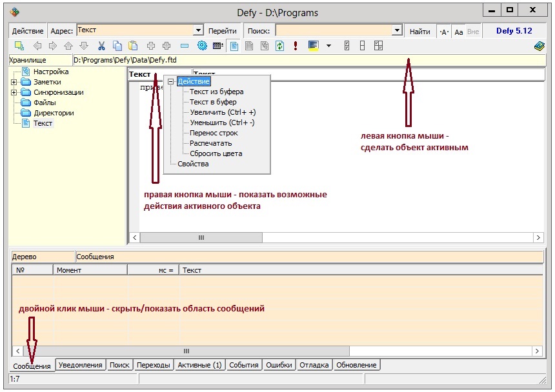This screenshot has width=555, height=392.
Task: Switch to the Активные (1) tab
Action: [199, 365]
